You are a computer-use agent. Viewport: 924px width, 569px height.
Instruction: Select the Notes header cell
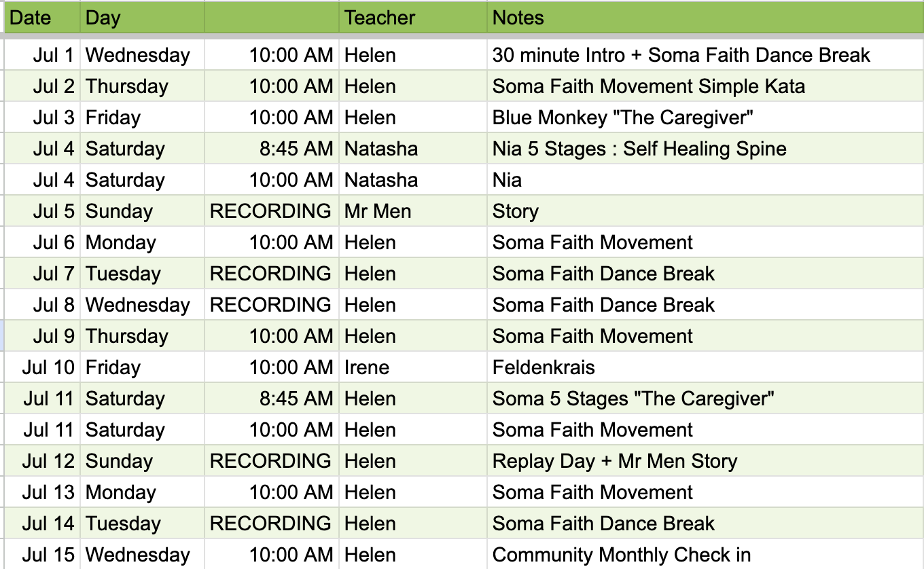705,18
